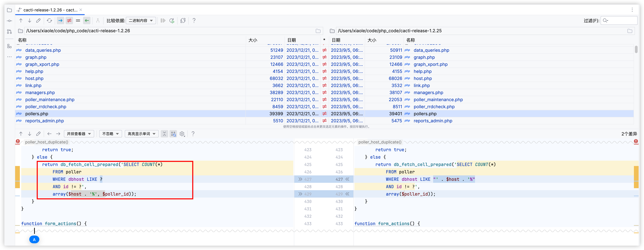Open the top-right kebab options menu

632,10
